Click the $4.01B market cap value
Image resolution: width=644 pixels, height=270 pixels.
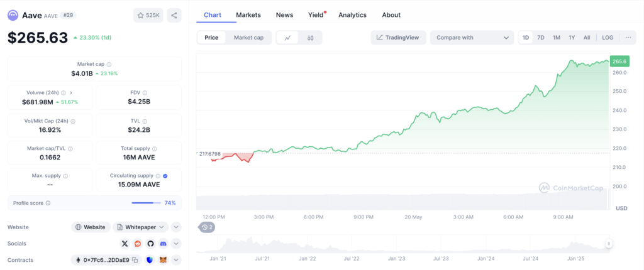click(82, 73)
